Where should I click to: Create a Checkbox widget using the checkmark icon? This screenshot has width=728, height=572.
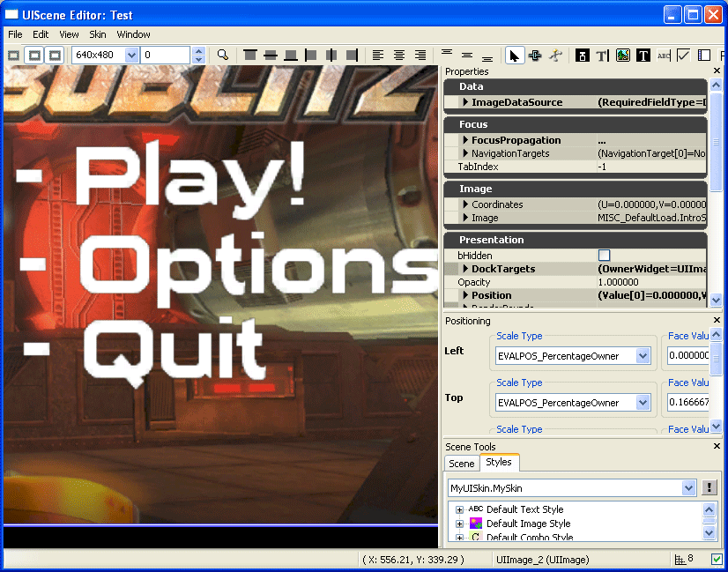tap(684, 55)
